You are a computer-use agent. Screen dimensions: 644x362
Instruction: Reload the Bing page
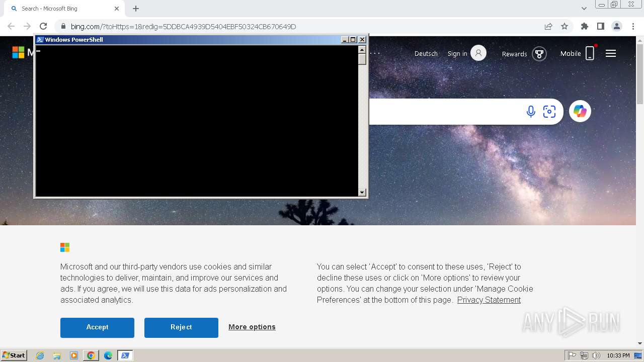[x=43, y=26]
